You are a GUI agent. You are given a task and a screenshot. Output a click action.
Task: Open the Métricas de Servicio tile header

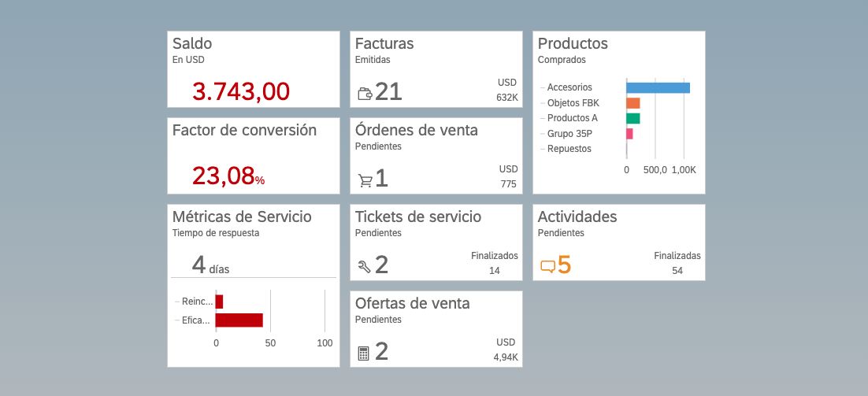pyautogui.click(x=242, y=217)
